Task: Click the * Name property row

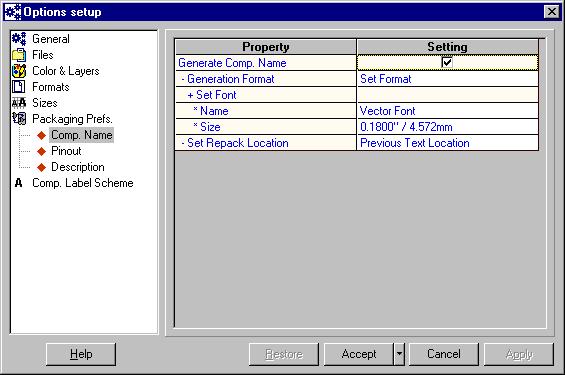Action: click(x=266, y=111)
